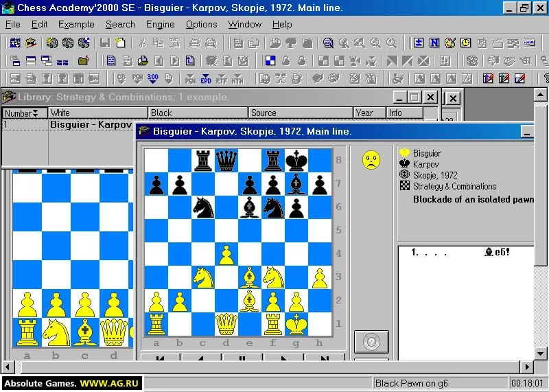Click the blue EPD export icon

point(206,78)
